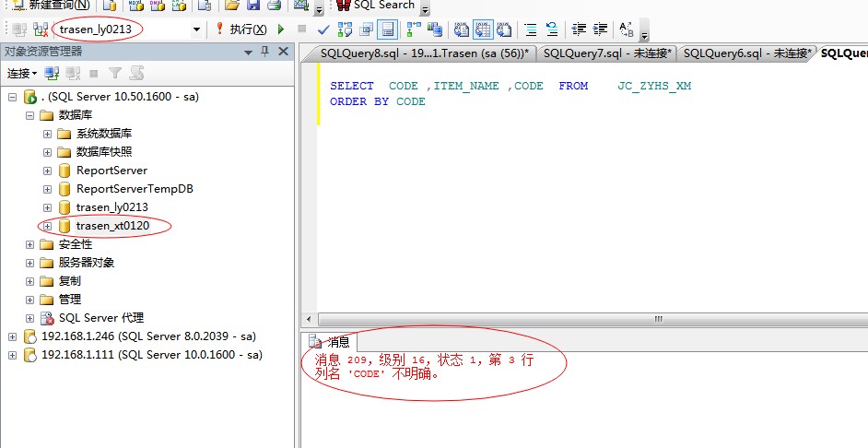
Task: Click the open file folder icon in toolbar
Action: point(233,6)
